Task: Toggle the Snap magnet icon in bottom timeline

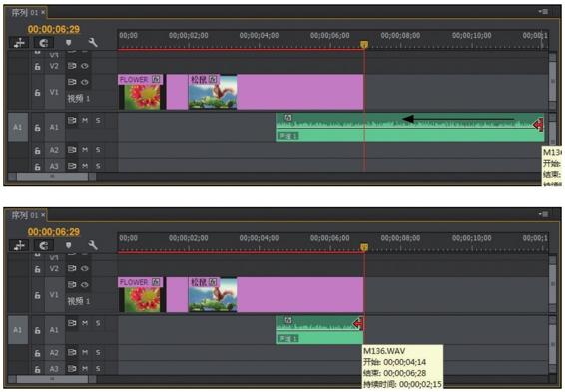Action: point(44,246)
